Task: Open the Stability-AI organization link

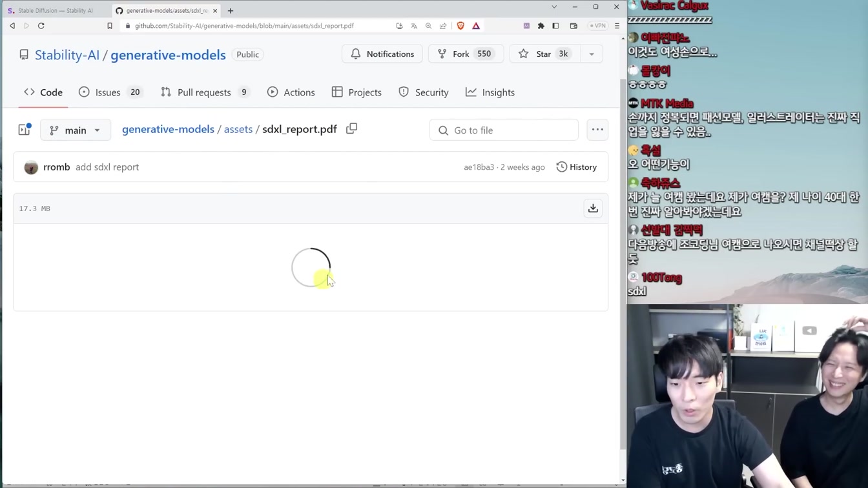Action: point(67,55)
